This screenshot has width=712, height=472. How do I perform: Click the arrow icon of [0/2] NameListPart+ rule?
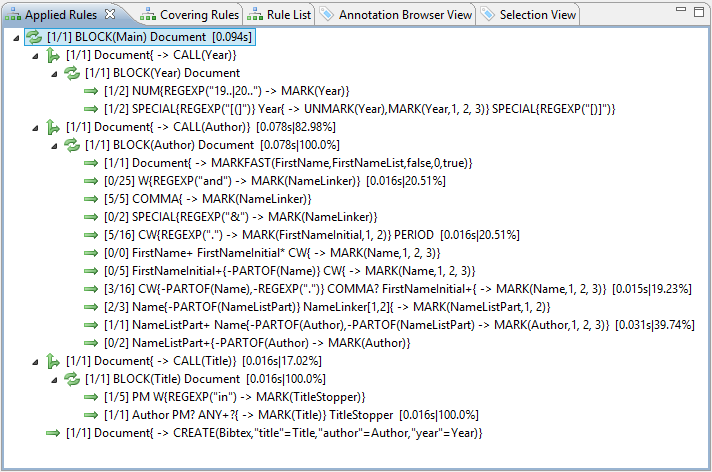click(91, 343)
